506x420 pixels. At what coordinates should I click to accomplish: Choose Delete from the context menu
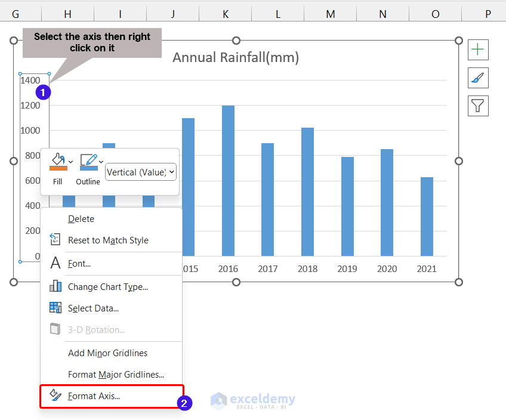(x=112, y=219)
